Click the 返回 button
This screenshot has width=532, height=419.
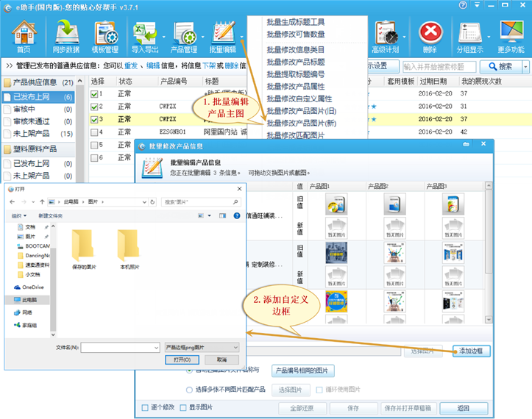click(464, 408)
